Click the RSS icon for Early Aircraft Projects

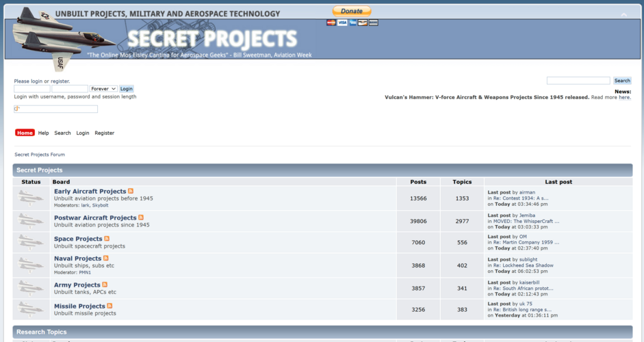coord(131,191)
